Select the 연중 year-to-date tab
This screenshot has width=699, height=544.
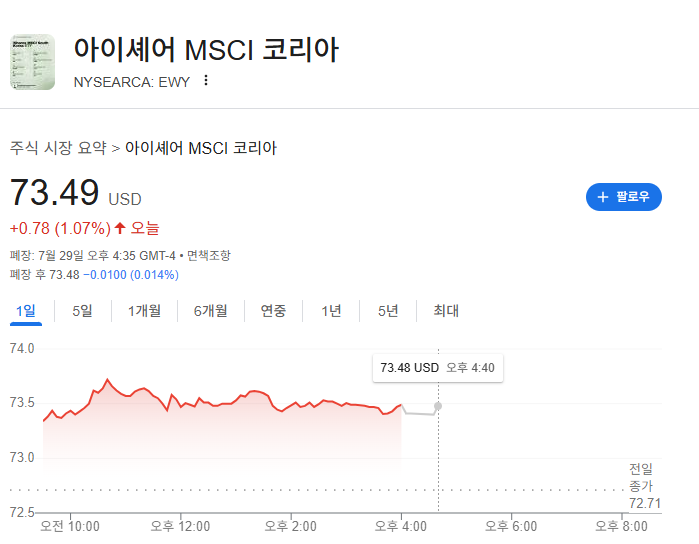coord(273,311)
